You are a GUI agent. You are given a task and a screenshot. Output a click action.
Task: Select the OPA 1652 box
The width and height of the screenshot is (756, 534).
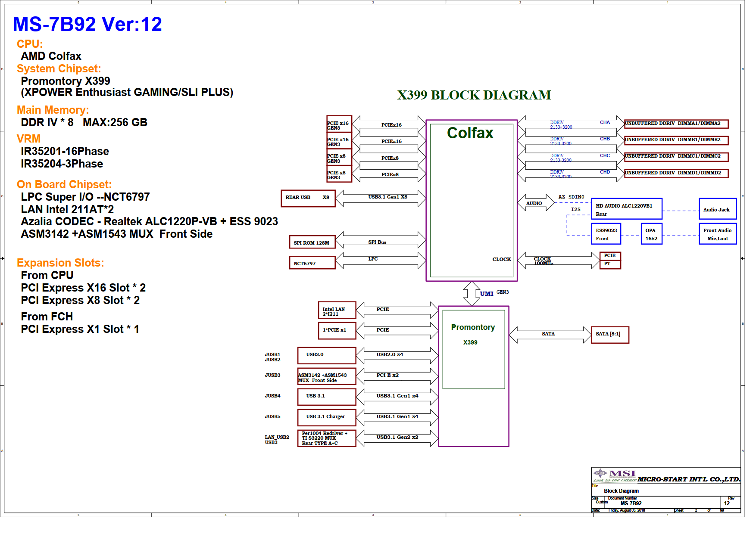click(x=652, y=234)
